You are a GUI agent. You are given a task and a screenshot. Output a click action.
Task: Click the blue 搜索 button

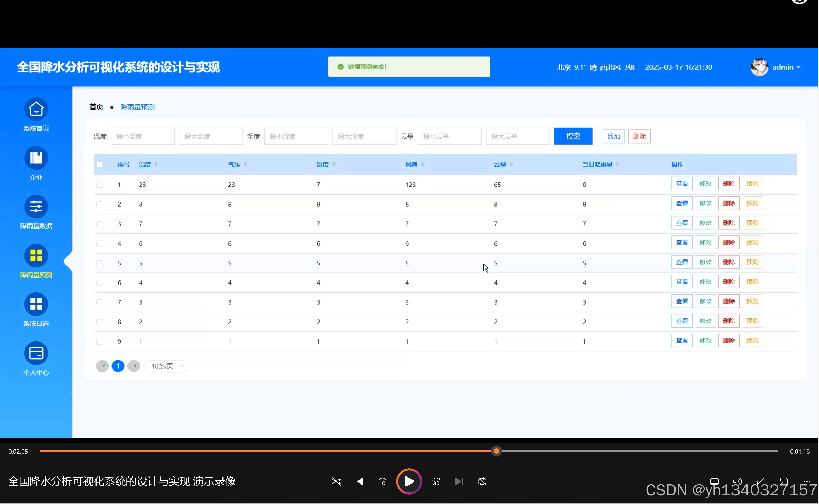573,136
